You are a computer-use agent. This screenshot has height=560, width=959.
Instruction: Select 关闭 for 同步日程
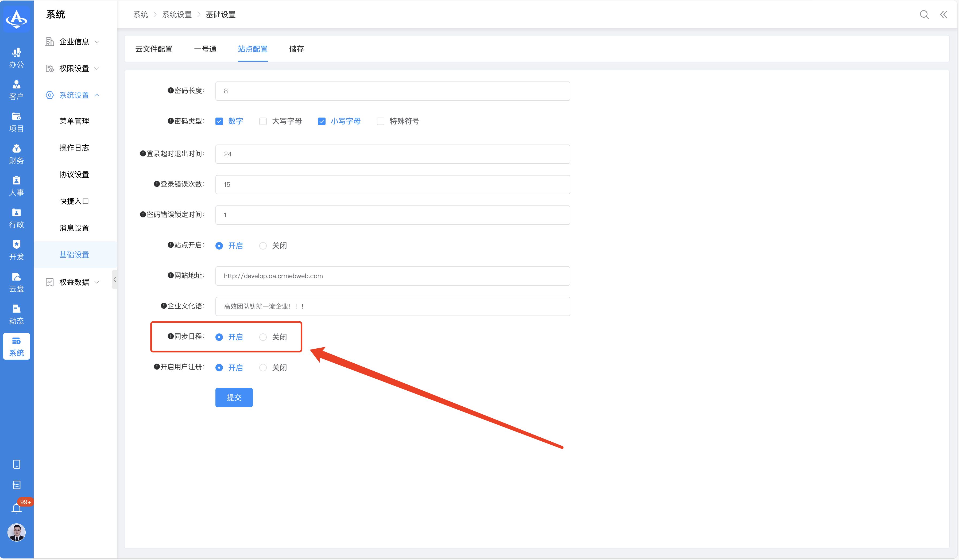(263, 337)
